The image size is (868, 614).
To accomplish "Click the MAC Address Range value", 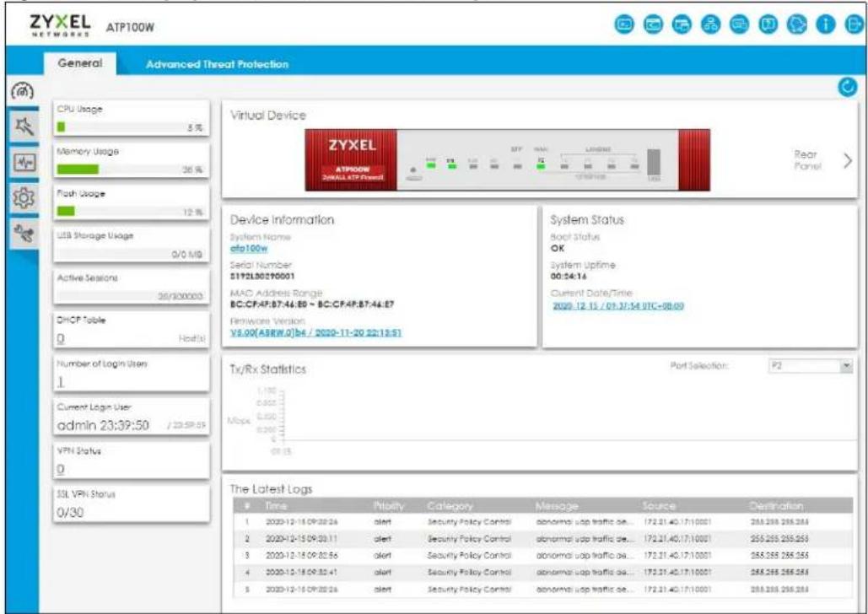I will click(x=311, y=304).
